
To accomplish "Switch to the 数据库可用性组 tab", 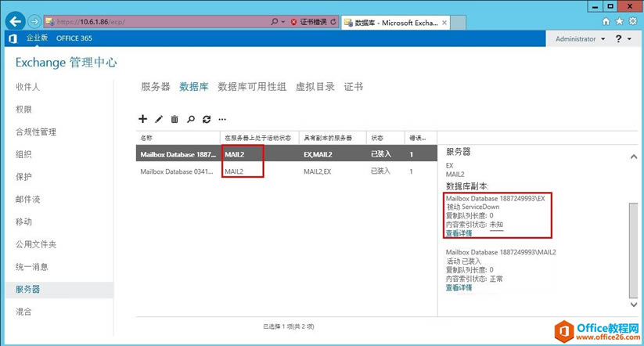I will click(x=251, y=87).
